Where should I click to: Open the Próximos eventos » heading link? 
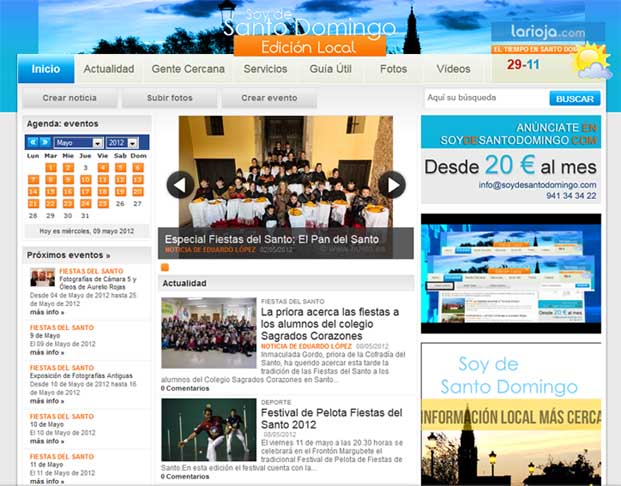pyautogui.click(x=69, y=255)
